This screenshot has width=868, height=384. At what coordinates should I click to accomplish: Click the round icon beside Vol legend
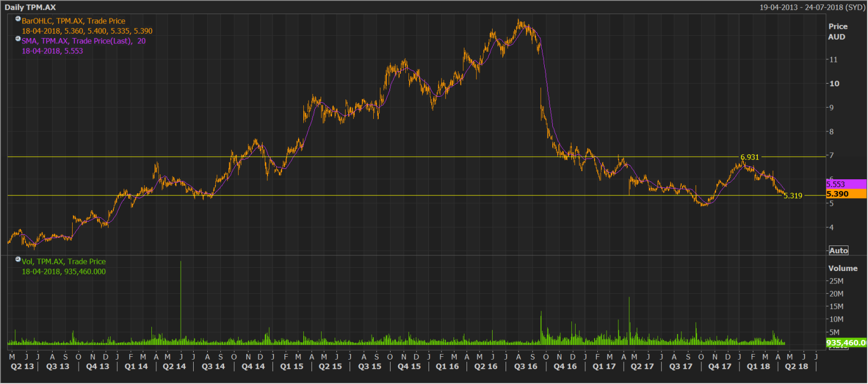click(x=18, y=260)
